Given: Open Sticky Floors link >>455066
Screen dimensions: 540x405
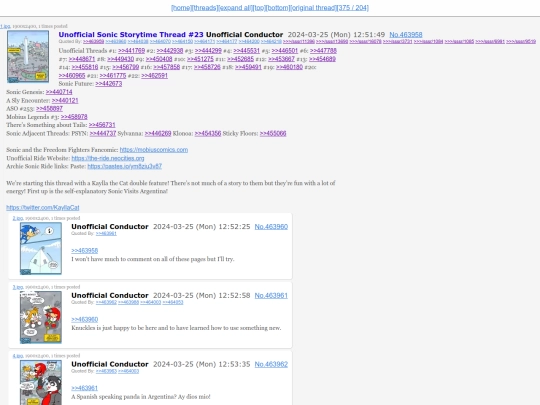Looking at the screenshot, I should [273, 133].
